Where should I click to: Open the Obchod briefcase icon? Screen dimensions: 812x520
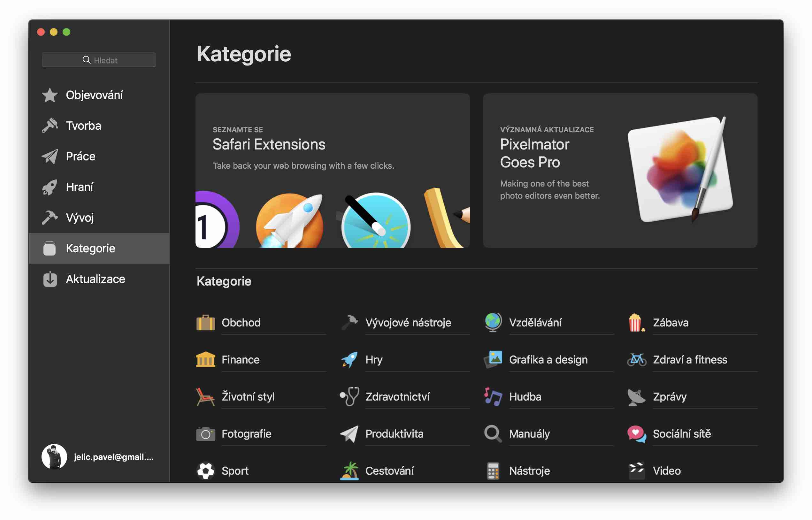[206, 323]
